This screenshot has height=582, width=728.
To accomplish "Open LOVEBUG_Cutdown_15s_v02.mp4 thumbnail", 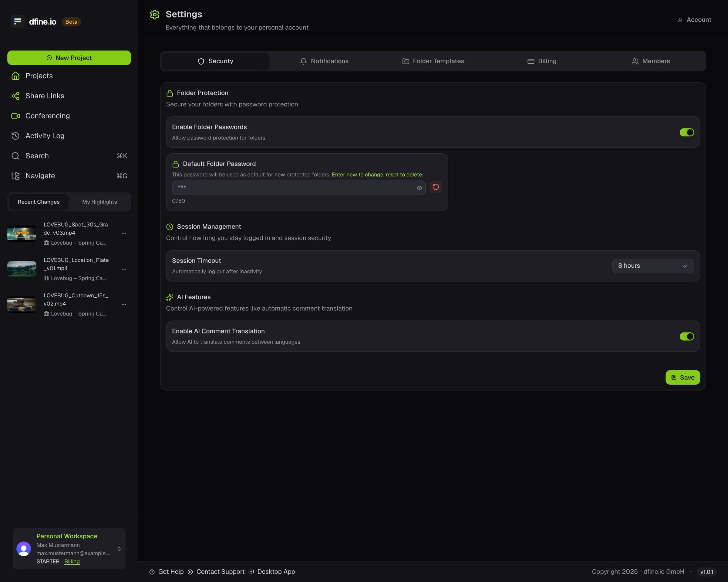I will click(x=22, y=304).
